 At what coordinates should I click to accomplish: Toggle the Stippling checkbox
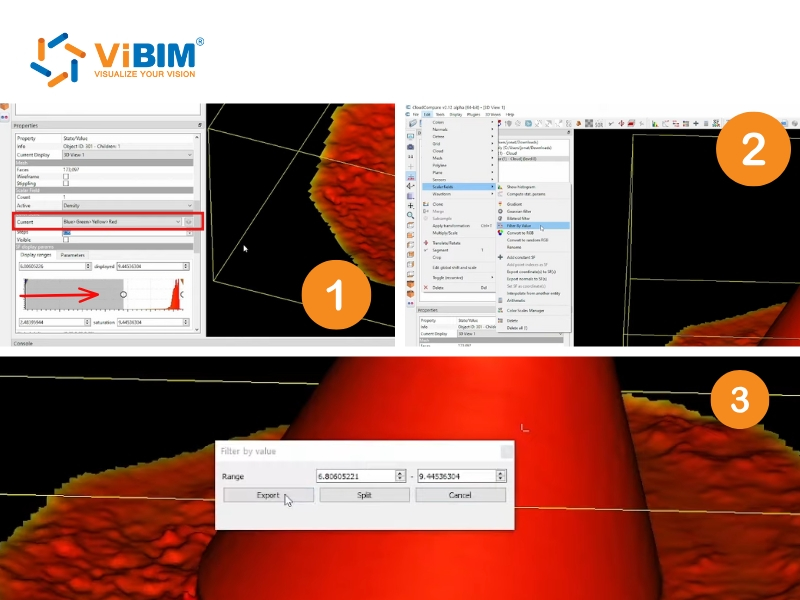pyautogui.click(x=64, y=183)
